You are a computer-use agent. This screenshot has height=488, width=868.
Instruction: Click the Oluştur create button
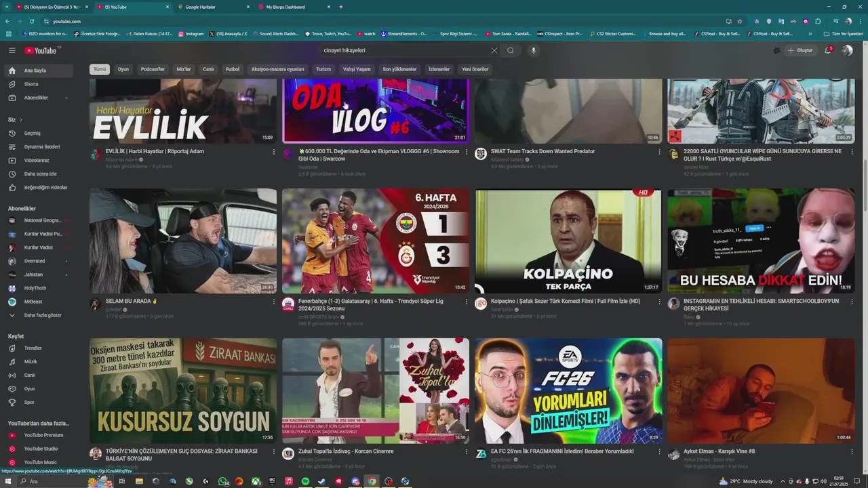[x=800, y=50]
